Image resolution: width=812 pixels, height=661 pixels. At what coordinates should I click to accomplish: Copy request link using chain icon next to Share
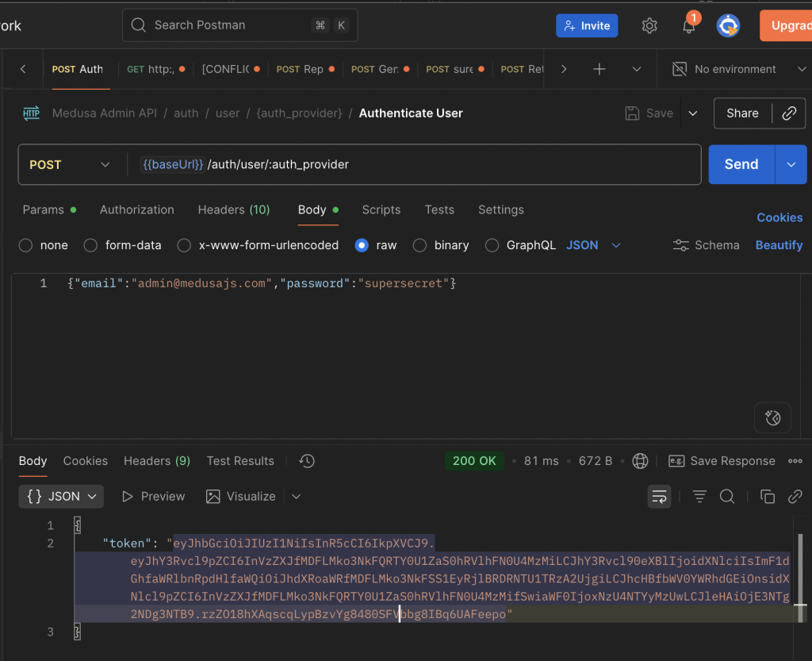[789, 113]
